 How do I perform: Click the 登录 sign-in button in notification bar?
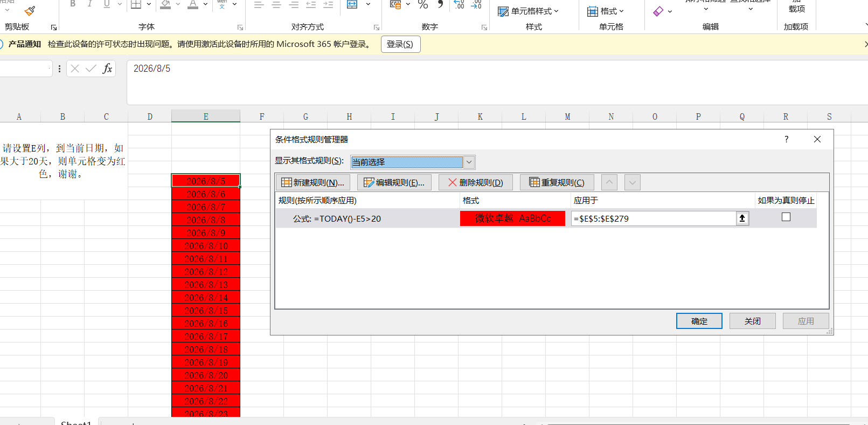400,44
